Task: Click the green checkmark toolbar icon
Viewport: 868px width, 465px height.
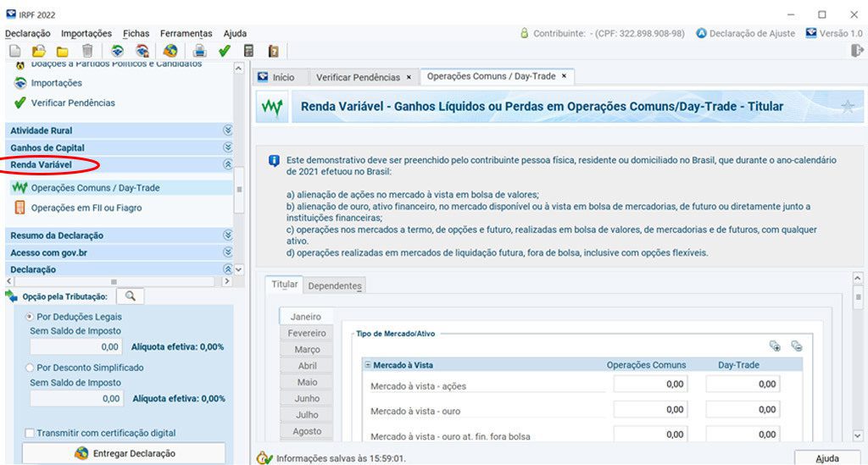Action: pyautogui.click(x=224, y=52)
